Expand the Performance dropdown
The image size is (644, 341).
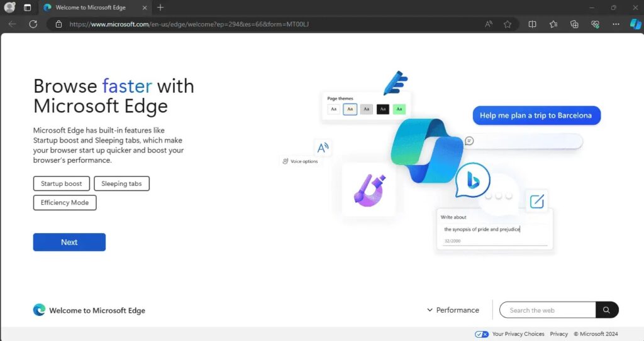[x=453, y=310]
